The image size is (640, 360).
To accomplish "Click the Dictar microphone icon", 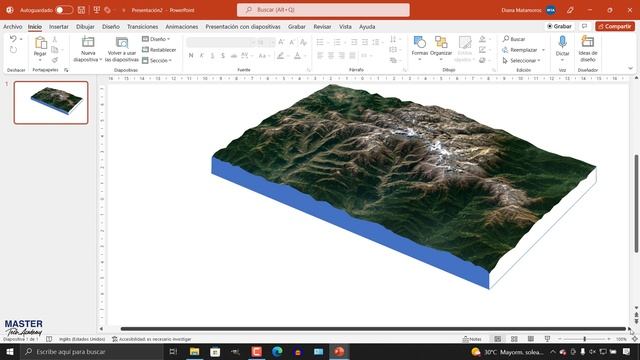I will 562,42.
